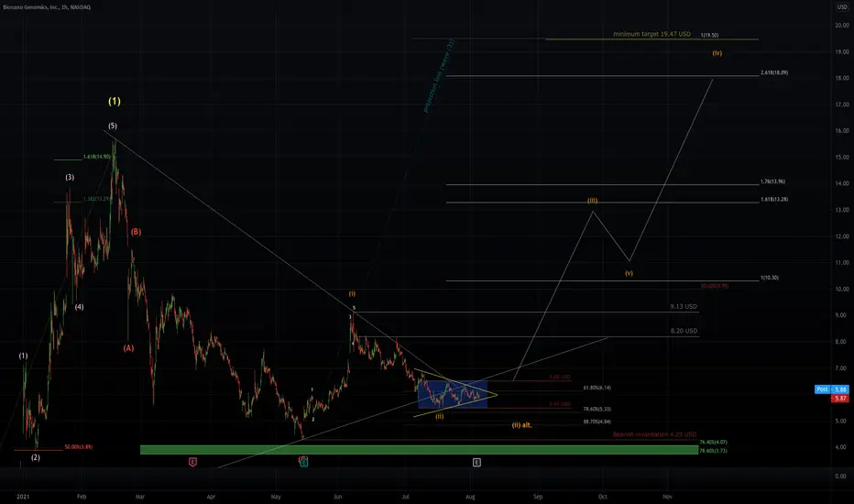The width and height of the screenshot is (854, 504).
Task: Click the Nov date on time axis
Action: [x=668, y=497]
